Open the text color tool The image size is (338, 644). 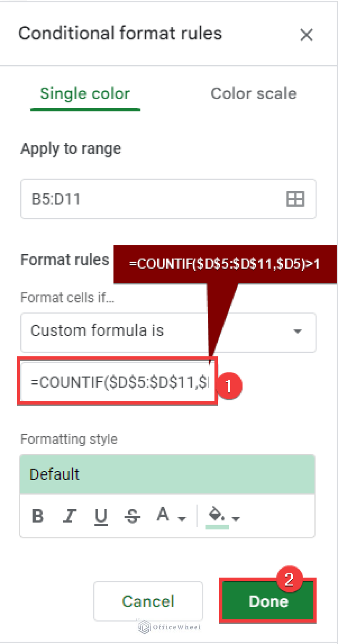coord(162,514)
